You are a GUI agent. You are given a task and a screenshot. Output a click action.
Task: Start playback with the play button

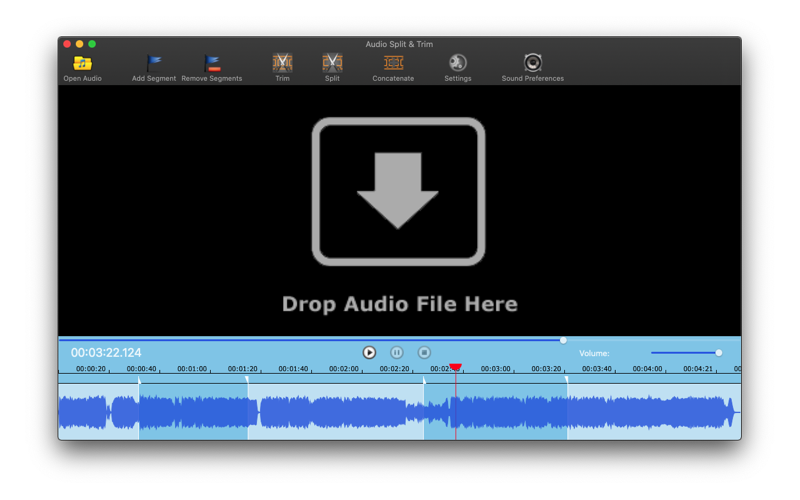click(x=369, y=353)
